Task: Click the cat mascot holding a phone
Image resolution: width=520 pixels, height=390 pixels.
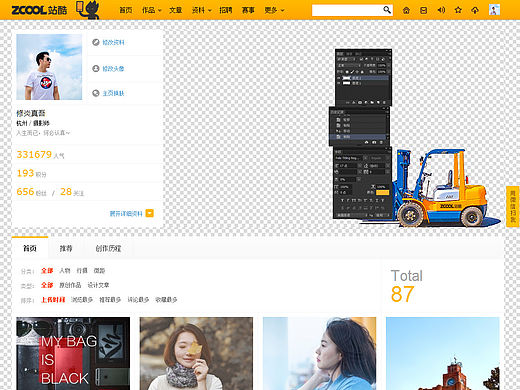Action: tap(88, 10)
